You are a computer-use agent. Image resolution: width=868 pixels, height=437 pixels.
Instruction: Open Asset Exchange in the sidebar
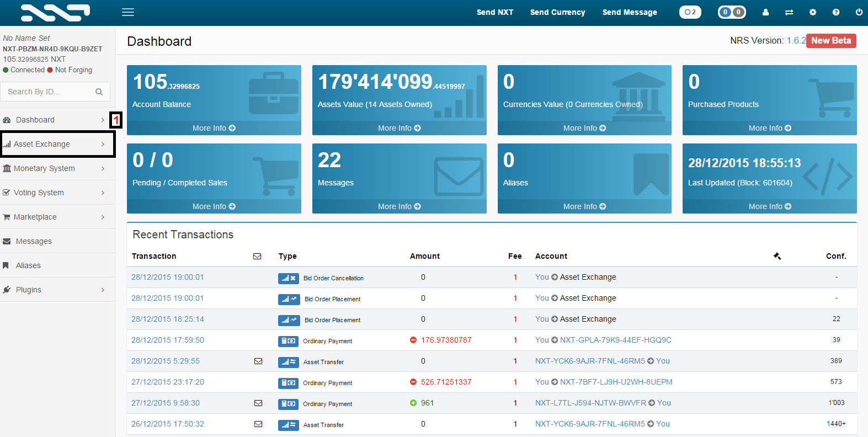57,144
